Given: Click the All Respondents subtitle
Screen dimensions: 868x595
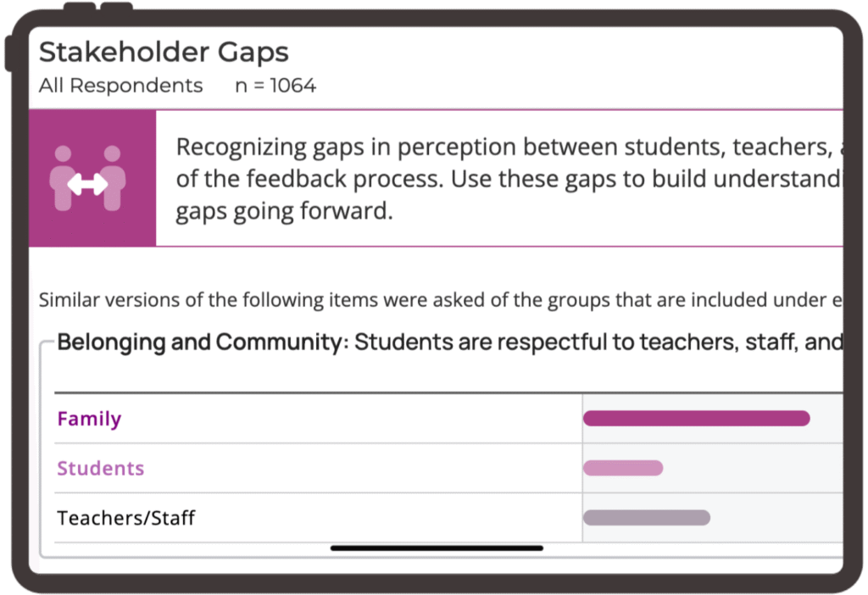Looking at the screenshot, I should pyautogui.click(x=120, y=86).
